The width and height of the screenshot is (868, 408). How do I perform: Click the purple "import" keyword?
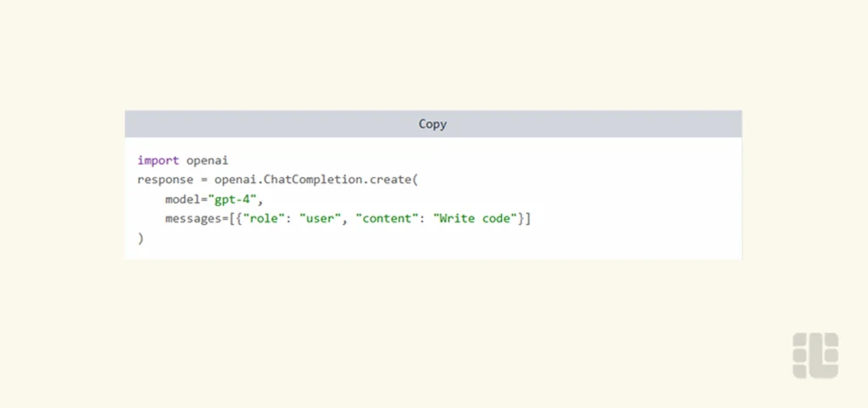coord(158,159)
